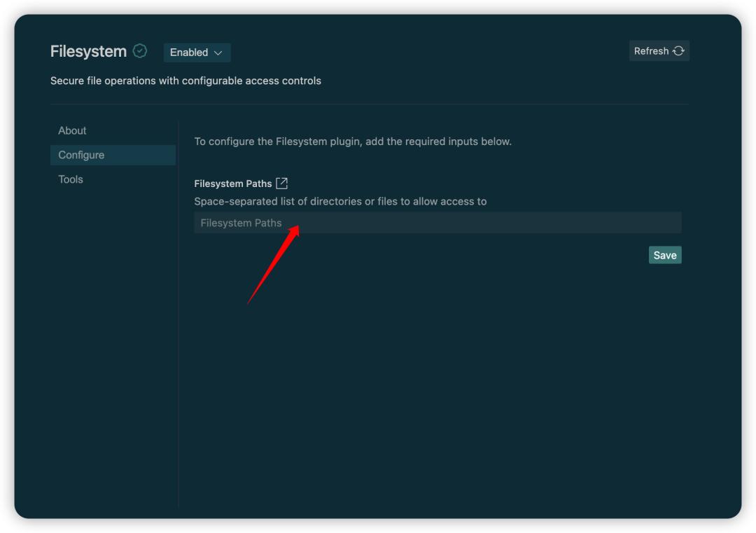Image resolution: width=756 pixels, height=533 pixels.
Task: Click the circular arrows icon in Refresh
Action: tap(678, 51)
